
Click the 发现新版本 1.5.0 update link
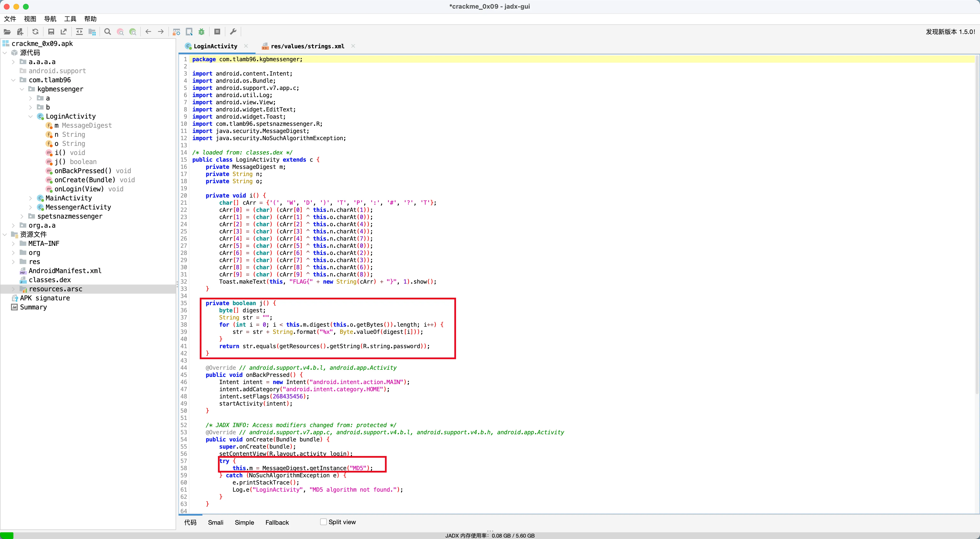pos(950,32)
